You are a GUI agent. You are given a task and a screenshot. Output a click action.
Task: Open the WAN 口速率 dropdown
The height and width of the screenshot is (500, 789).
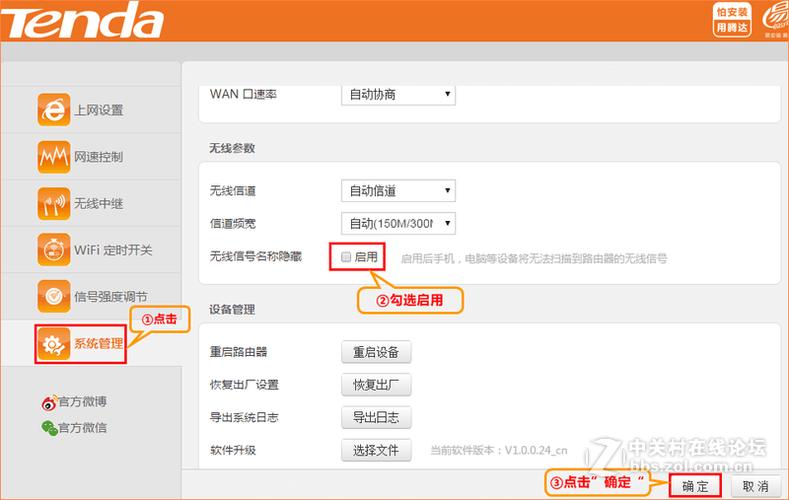398,95
